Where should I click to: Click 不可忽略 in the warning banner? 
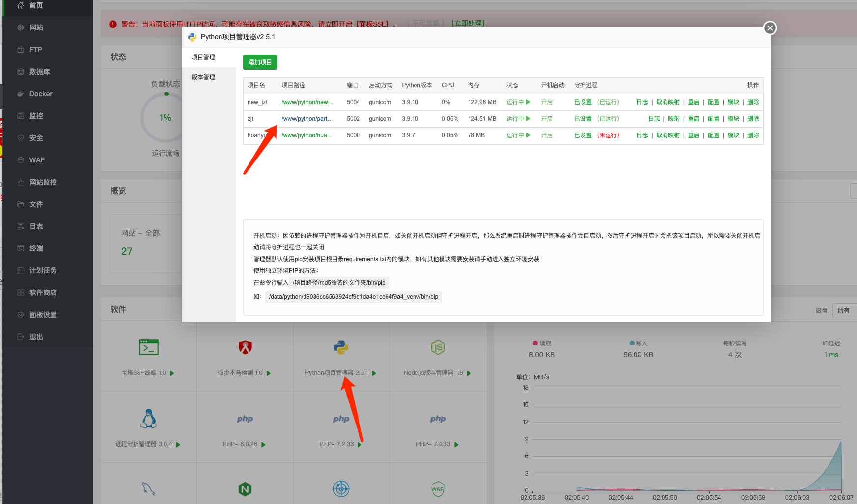point(425,23)
